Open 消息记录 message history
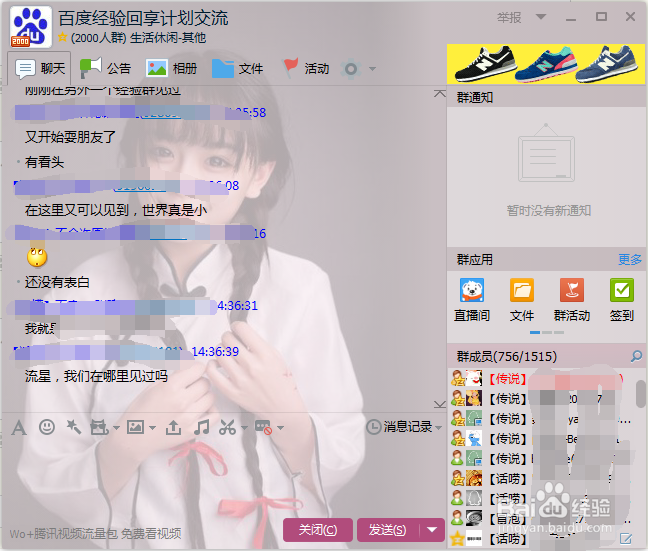The image size is (648, 551). 400,427
